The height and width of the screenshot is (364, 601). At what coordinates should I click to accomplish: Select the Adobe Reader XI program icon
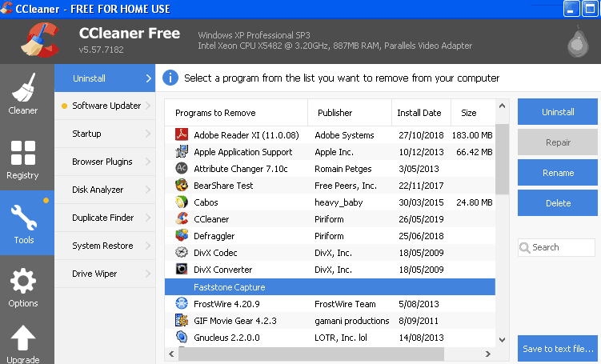pos(181,135)
